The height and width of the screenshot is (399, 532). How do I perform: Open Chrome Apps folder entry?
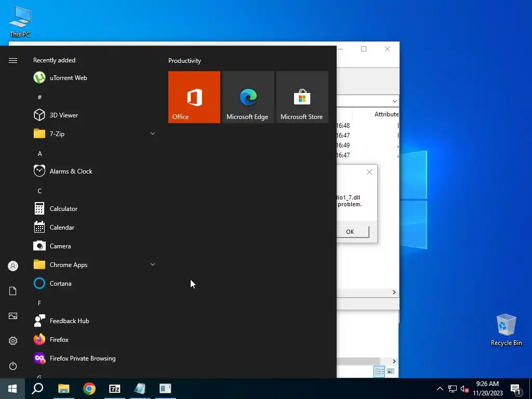[x=95, y=264]
